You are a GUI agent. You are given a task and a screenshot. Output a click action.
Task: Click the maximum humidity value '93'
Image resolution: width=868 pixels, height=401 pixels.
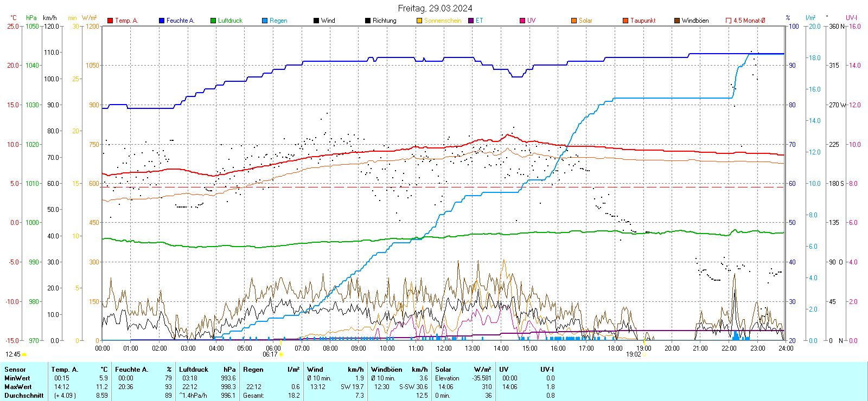168,387
